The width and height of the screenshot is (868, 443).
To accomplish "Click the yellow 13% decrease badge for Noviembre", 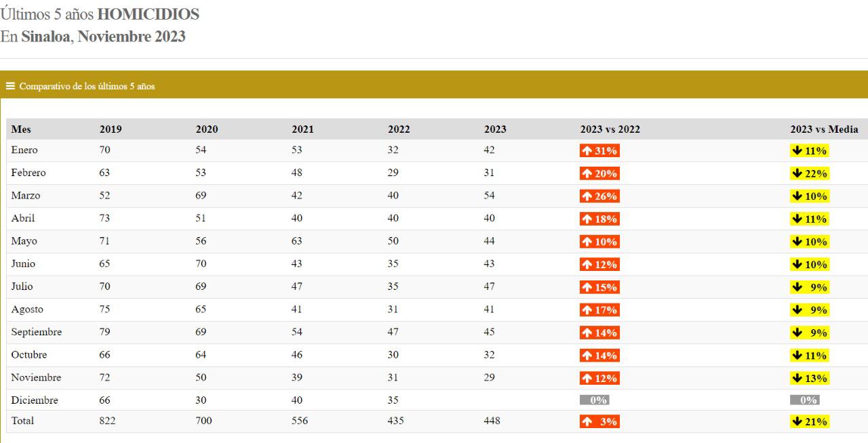I will [x=809, y=378].
